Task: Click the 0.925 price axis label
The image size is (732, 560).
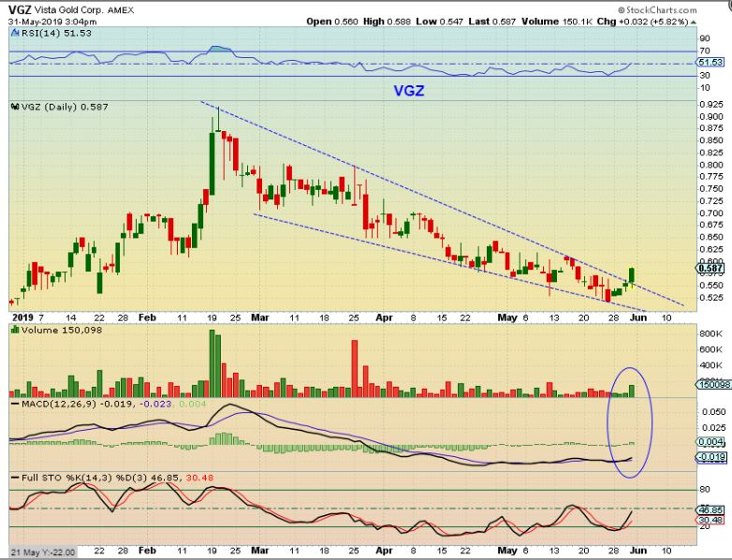Action: click(712, 104)
